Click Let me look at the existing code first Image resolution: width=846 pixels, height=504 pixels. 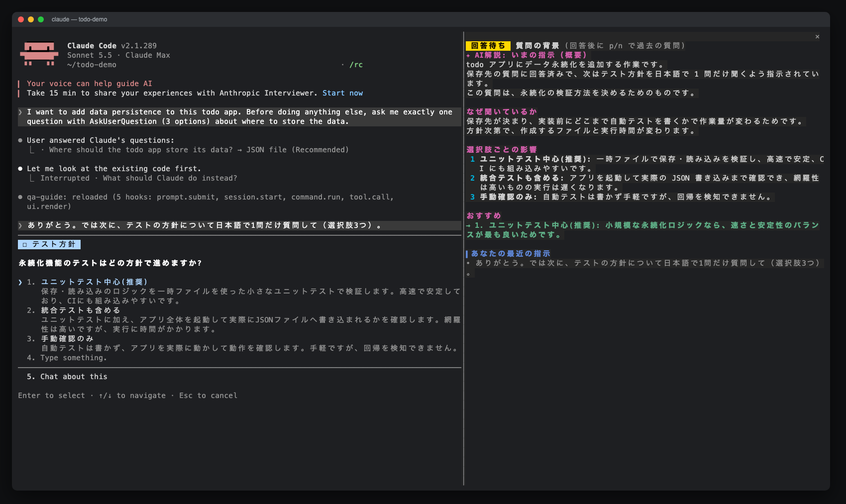[114, 169]
